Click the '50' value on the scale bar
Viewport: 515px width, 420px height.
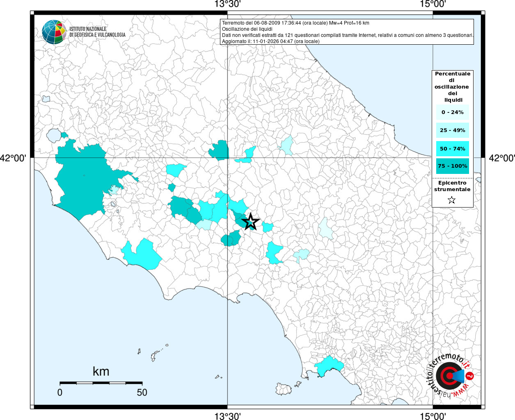142,392
